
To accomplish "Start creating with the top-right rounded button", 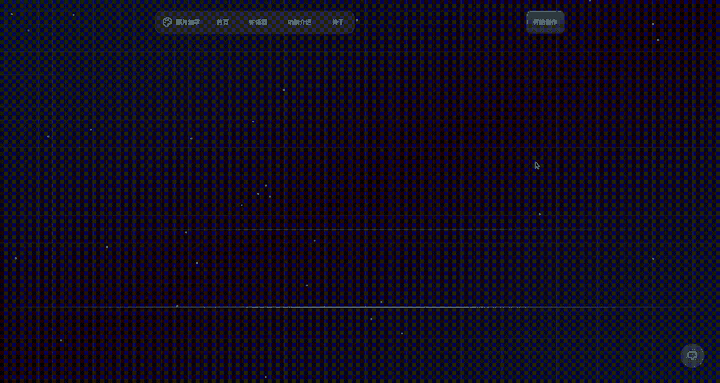I will [x=545, y=22].
